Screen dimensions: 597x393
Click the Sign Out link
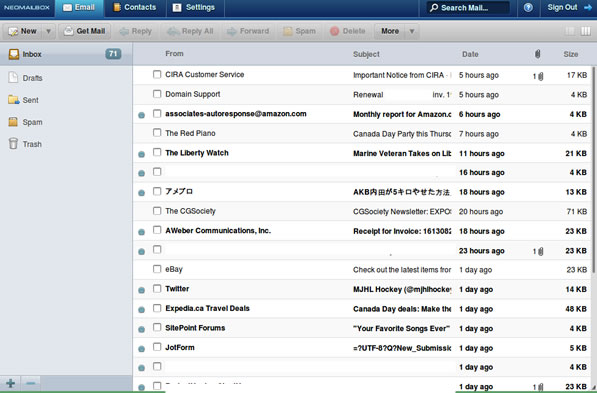coord(562,7)
